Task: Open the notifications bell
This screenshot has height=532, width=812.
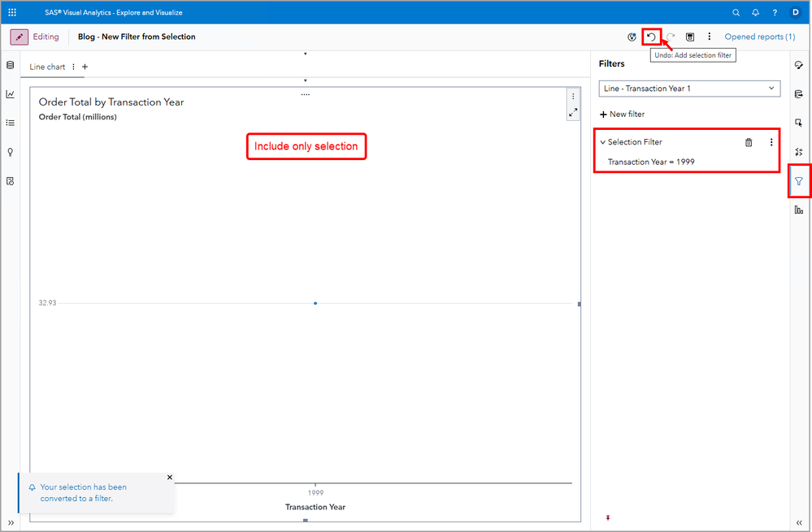Action: 756,12
